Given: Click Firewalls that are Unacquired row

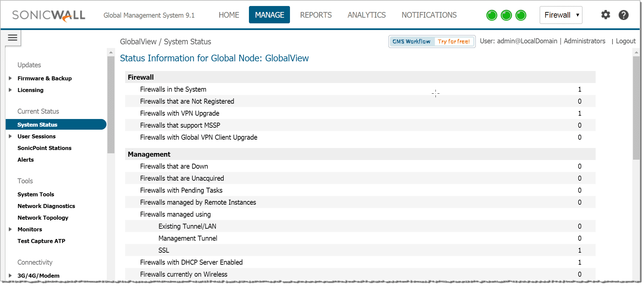Looking at the screenshot, I should tap(360, 178).
